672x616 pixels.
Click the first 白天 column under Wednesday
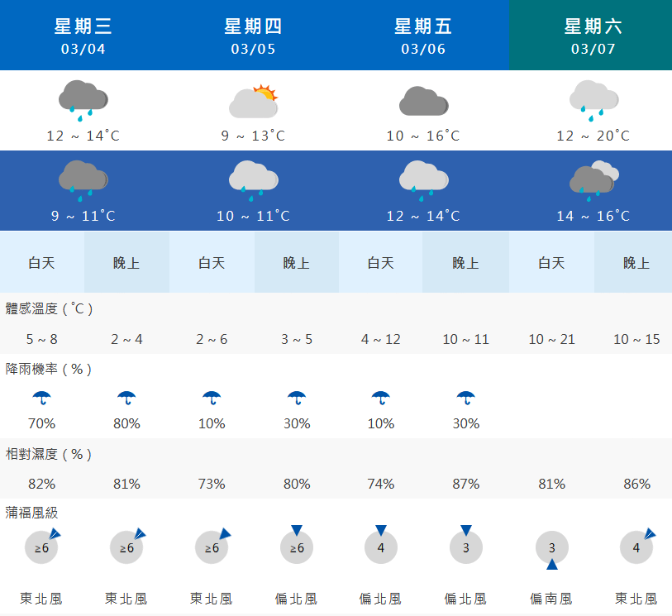point(42,262)
